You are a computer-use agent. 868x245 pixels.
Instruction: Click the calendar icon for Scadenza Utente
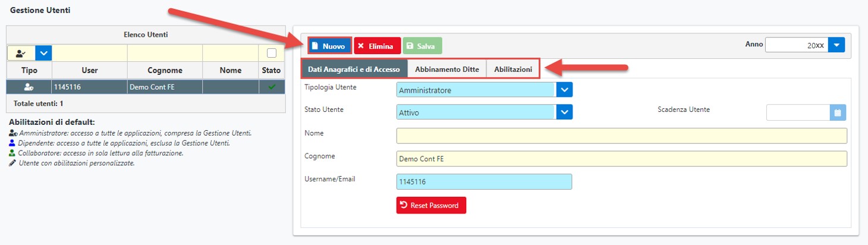pyautogui.click(x=838, y=112)
